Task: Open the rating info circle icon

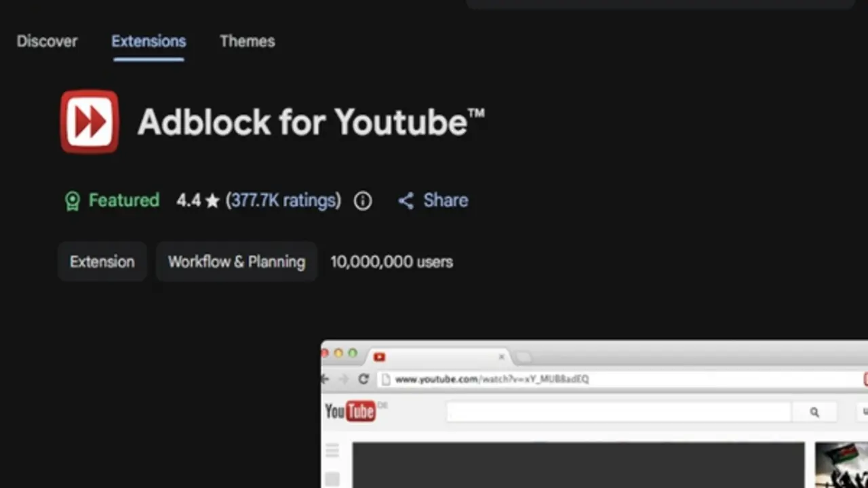Action: tap(363, 201)
